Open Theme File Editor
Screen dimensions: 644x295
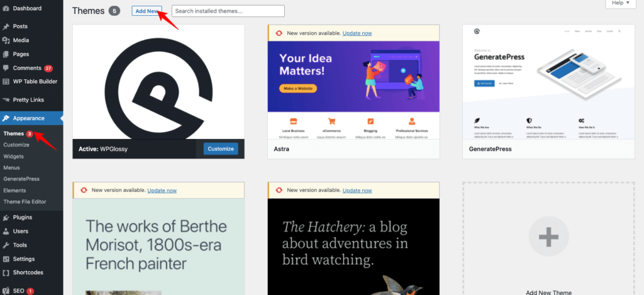(25, 202)
